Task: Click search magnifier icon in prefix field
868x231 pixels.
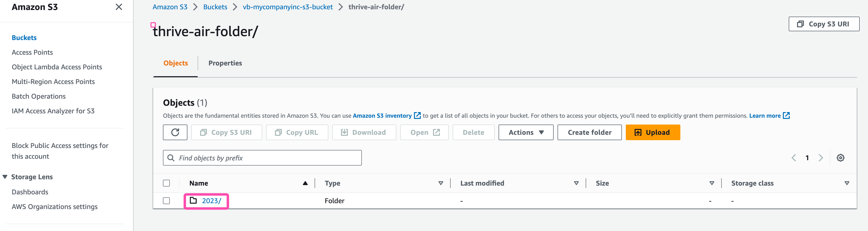Action: (171, 158)
